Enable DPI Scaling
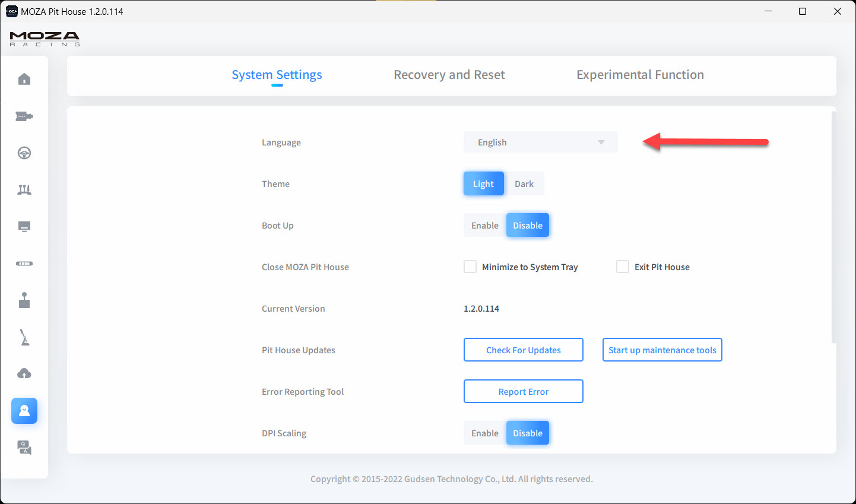Image resolution: width=856 pixels, height=504 pixels. click(x=484, y=433)
